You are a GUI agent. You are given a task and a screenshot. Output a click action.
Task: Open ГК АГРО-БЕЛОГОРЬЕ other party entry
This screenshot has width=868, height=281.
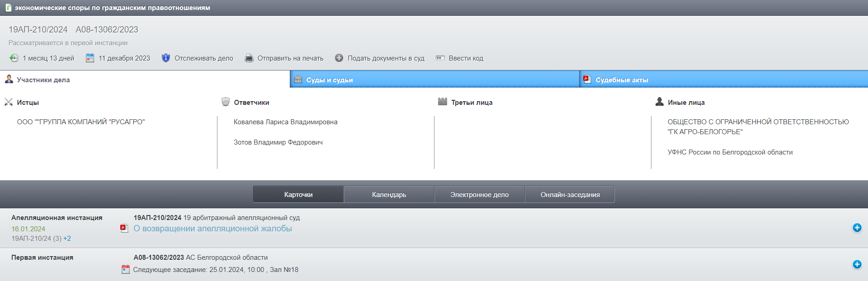point(758,127)
